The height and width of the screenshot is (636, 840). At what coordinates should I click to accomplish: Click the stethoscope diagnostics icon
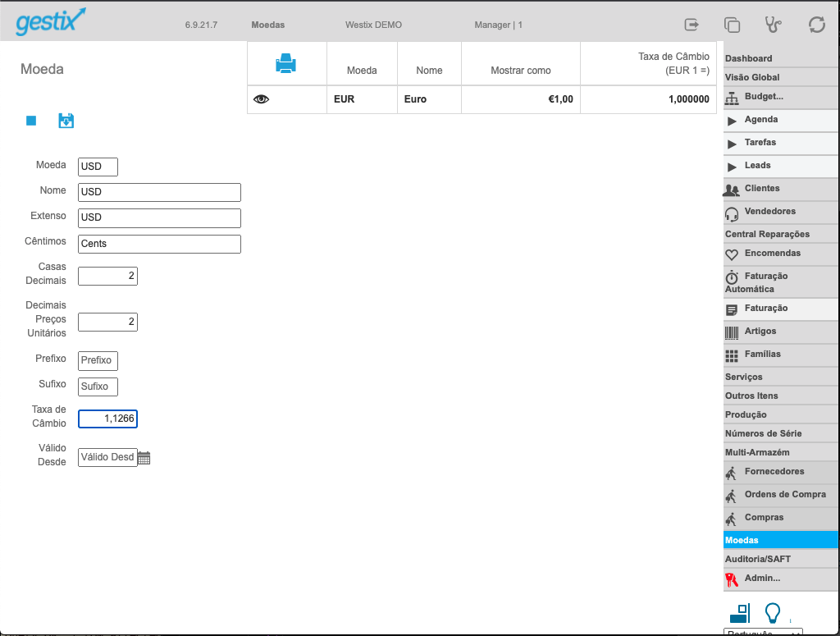773,25
